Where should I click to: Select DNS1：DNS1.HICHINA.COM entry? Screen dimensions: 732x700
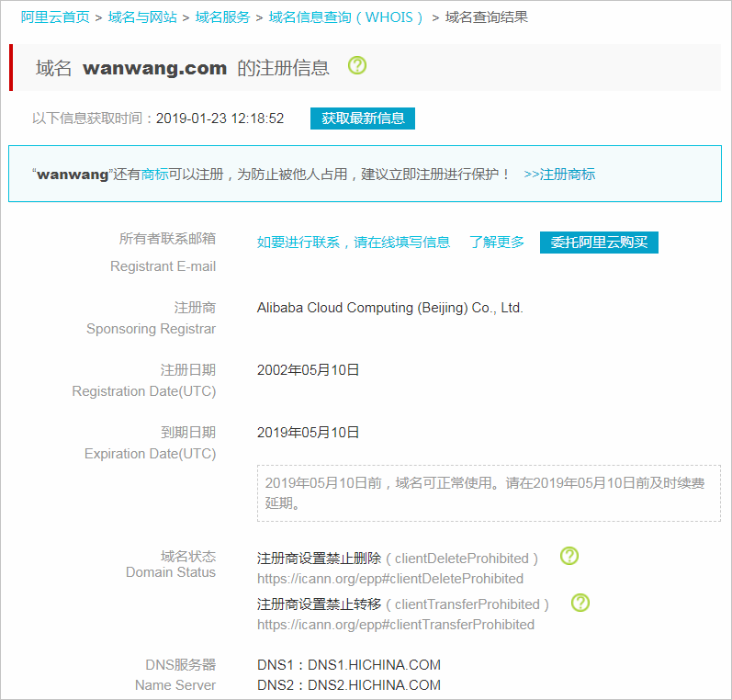coord(349,664)
